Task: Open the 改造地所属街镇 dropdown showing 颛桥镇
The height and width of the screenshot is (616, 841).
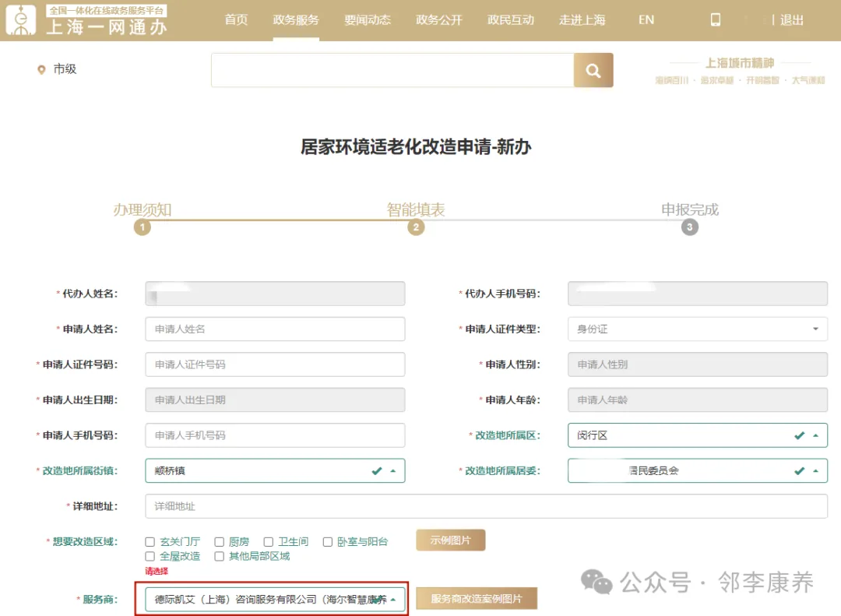Action: click(275, 470)
